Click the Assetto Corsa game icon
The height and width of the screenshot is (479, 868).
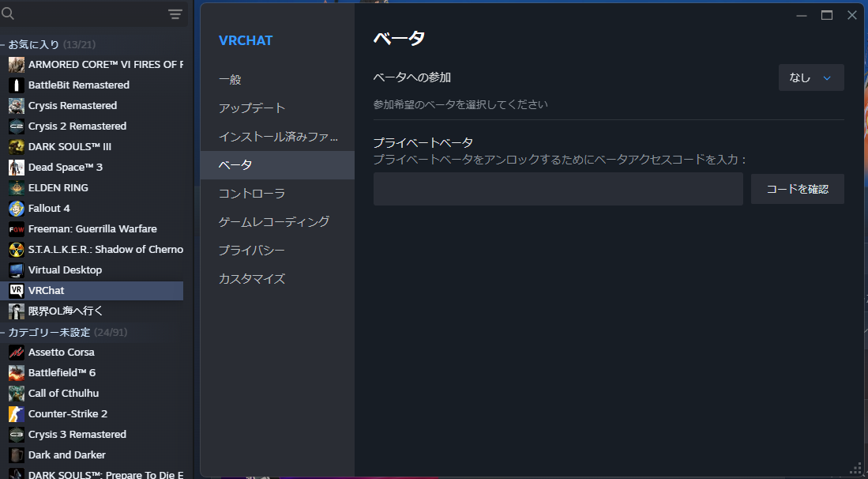[x=17, y=353]
